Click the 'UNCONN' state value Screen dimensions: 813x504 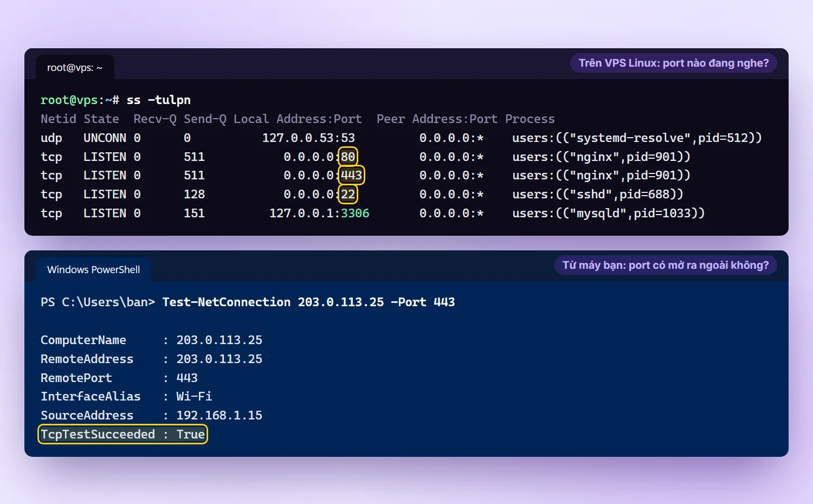[x=105, y=138]
